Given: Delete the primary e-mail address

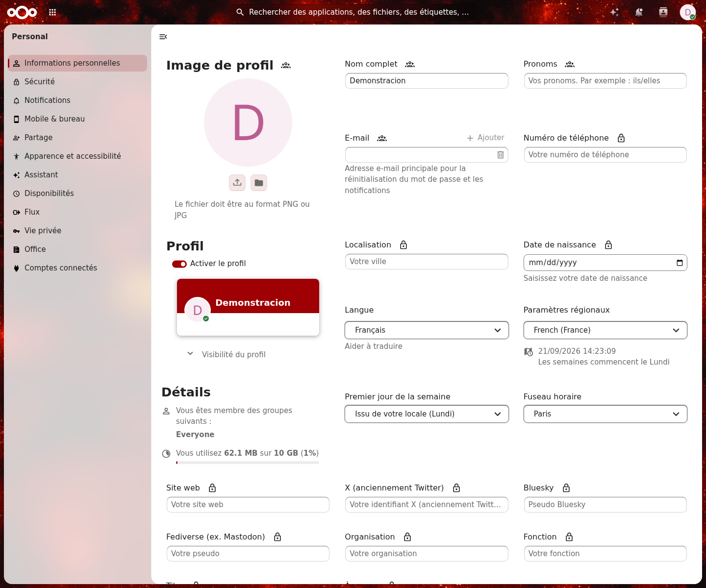Looking at the screenshot, I should [501, 155].
